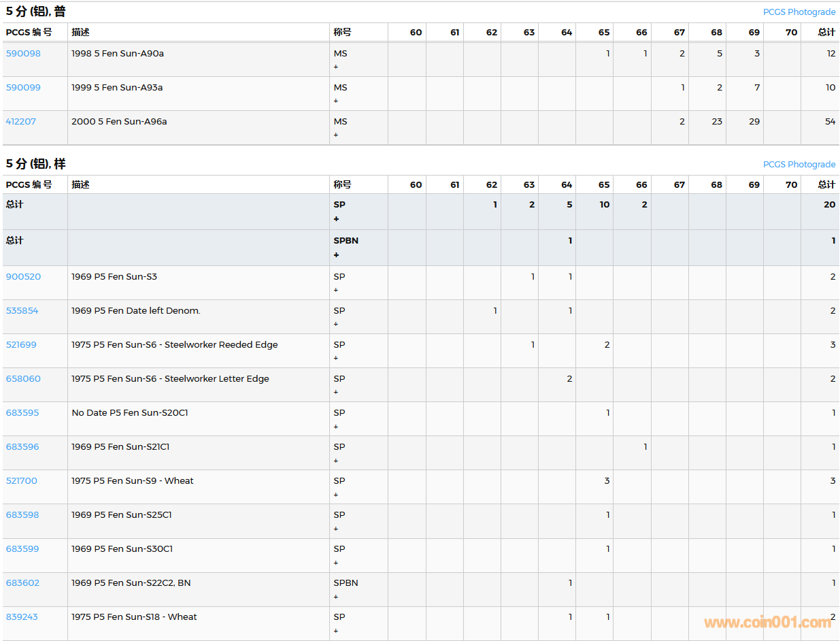Image resolution: width=840 pixels, height=641 pixels.
Task: Open PCGS Photograde link in 普 section
Action: (x=799, y=12)
